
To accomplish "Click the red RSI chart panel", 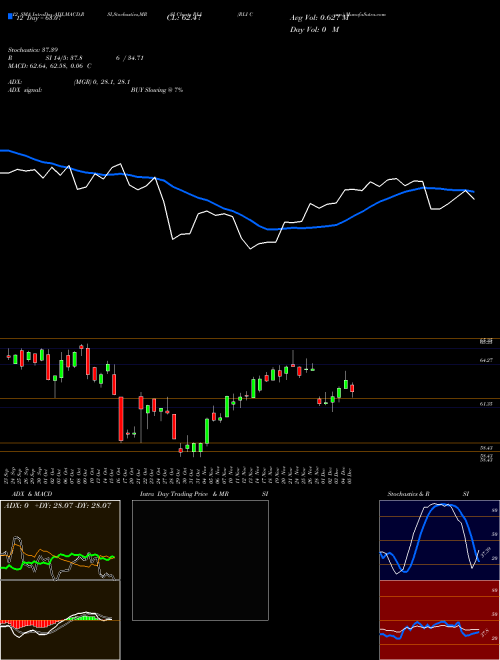I will 439,620.
